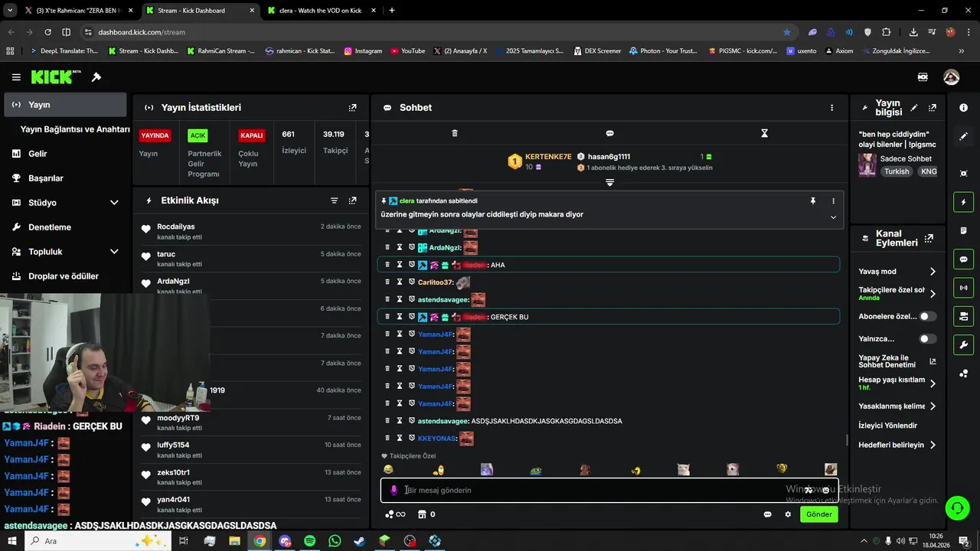Click the chat bubble icon in Sohbet toolbar

click(609, 133)
